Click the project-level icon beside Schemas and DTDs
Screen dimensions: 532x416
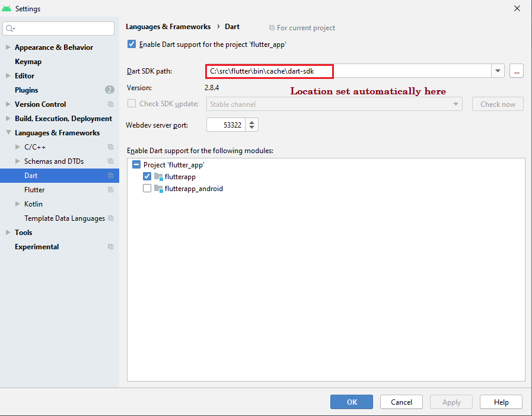coord(110,161)
